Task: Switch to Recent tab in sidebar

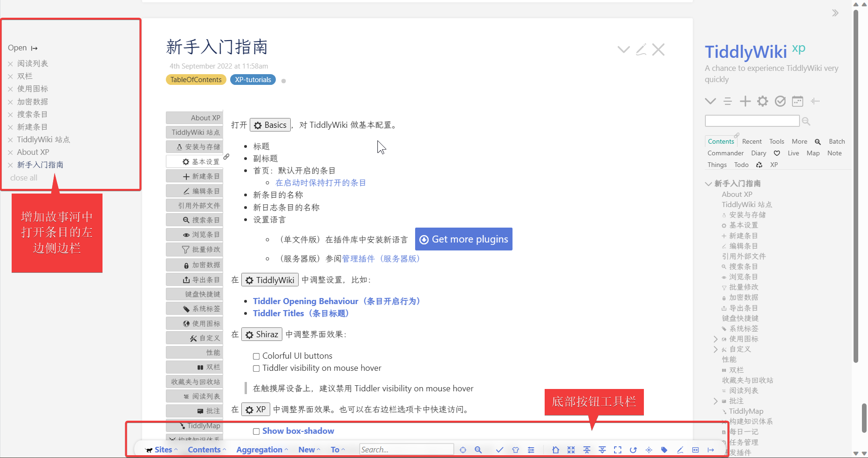Action: click(752, 141)
